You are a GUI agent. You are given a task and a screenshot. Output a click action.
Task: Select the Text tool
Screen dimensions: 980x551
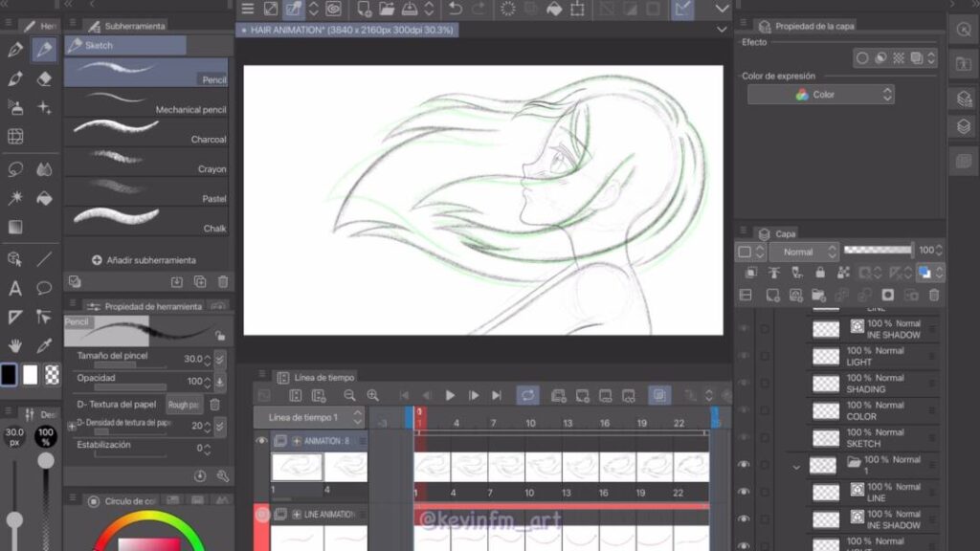point(15,288)
